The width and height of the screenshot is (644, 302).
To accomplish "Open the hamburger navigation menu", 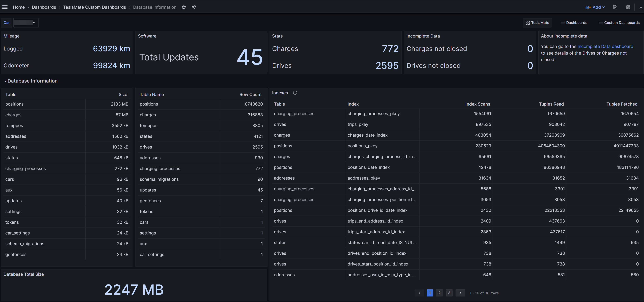I will point(4,7).
